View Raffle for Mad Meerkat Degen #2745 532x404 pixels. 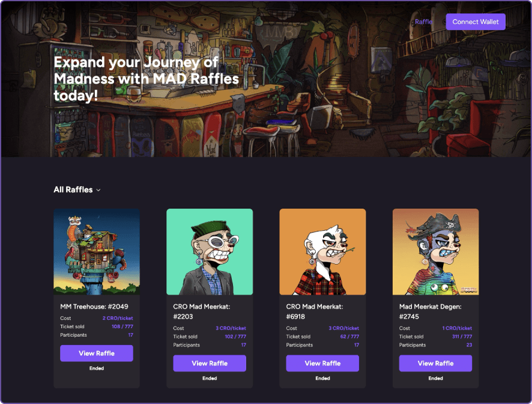pos(436,363)
